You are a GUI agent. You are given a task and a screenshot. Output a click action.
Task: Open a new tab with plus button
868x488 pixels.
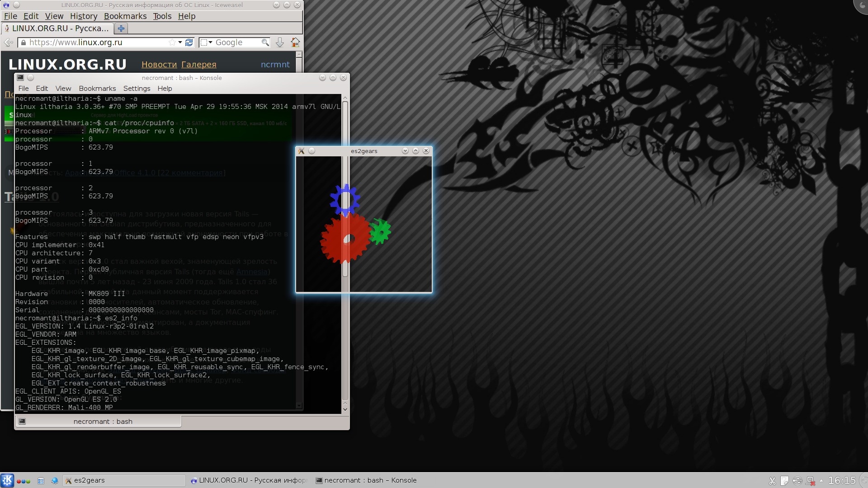pyautogui.click(x=121, y=28)
